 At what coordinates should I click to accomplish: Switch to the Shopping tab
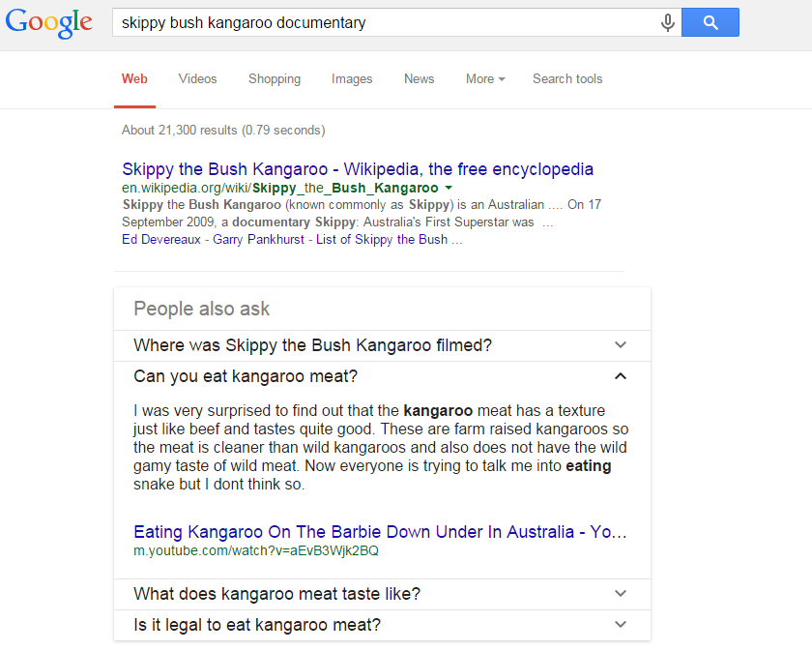[x=274, y=79]
